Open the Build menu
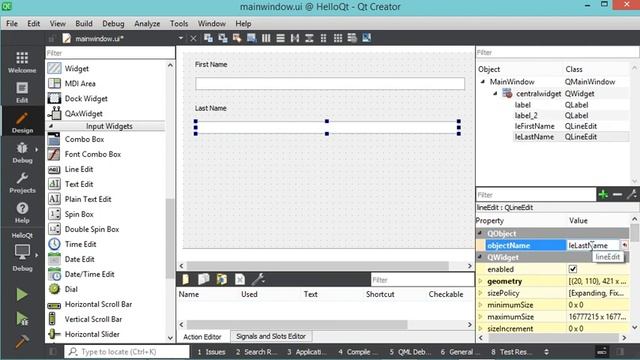 tap(84, 24)
